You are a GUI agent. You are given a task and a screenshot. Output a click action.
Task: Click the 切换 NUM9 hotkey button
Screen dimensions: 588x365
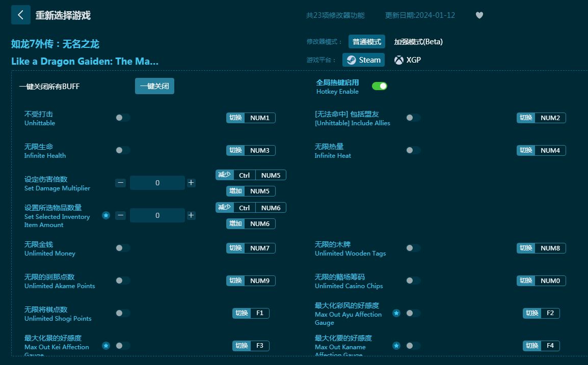tap(251, 281)
